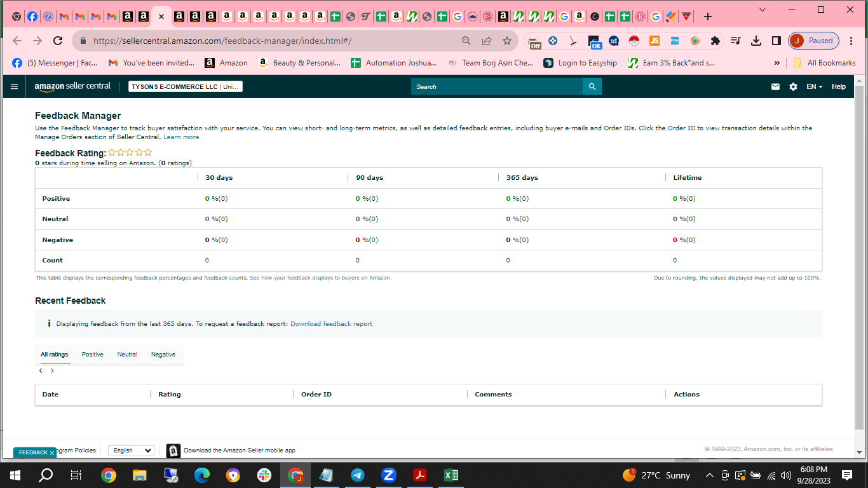Click the search magnifier button in Seller Central

592,86
